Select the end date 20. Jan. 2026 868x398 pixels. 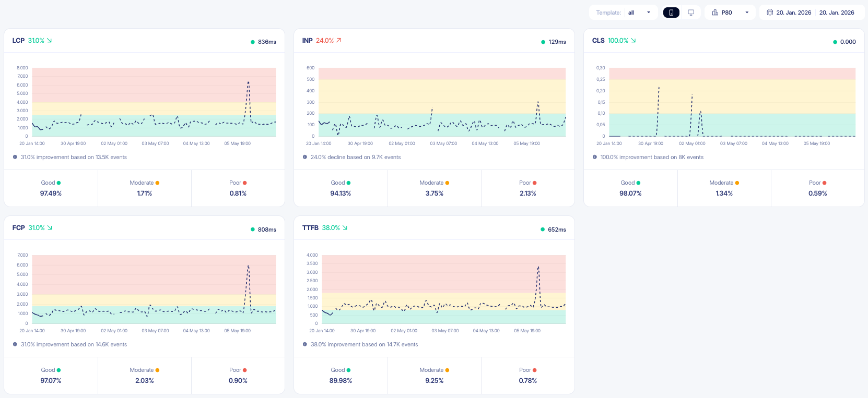[x=837, y=13]
